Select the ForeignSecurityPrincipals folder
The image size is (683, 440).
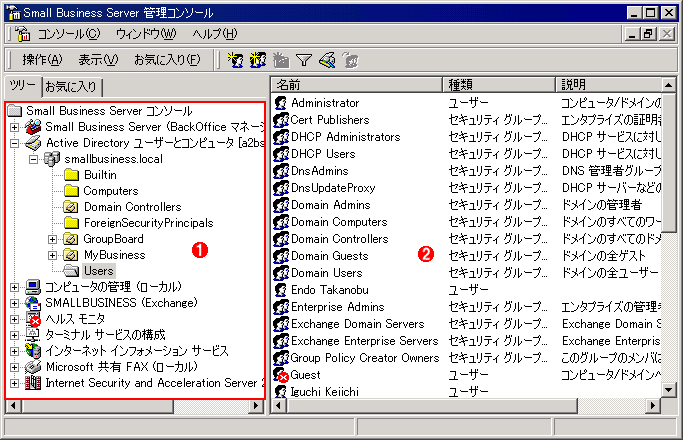(149, 223)
